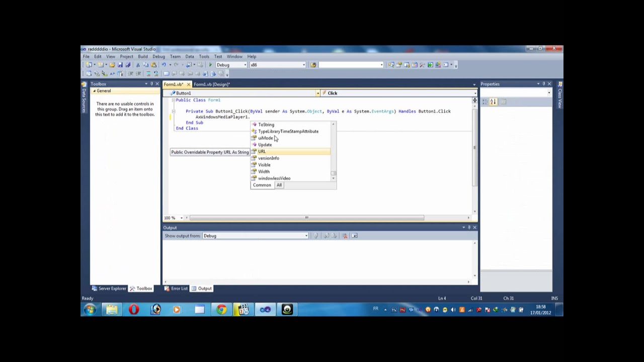Sort Properties alphabetically icon
The width and height of the screenshot is (644, 362).
click(x=493, y=102)
